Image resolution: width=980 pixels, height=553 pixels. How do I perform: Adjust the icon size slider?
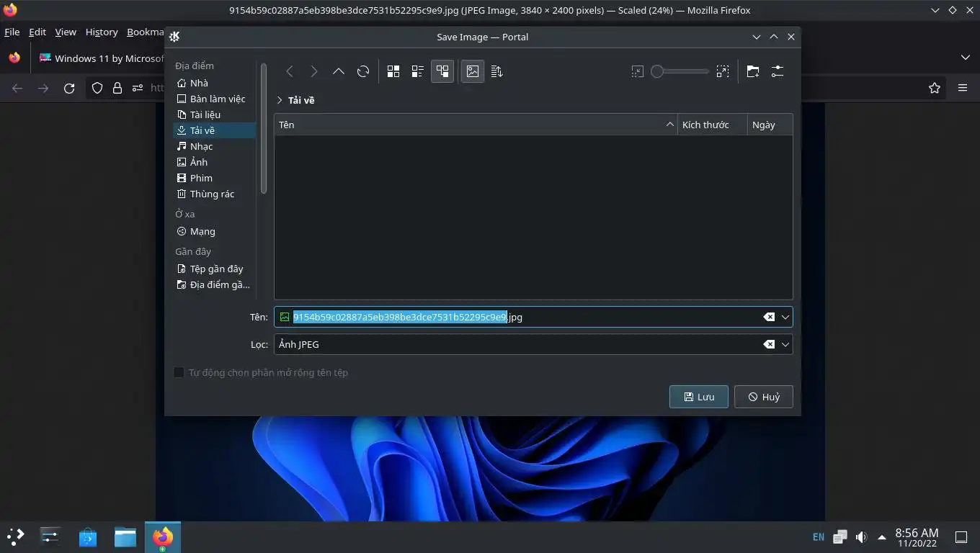point(680,71)
